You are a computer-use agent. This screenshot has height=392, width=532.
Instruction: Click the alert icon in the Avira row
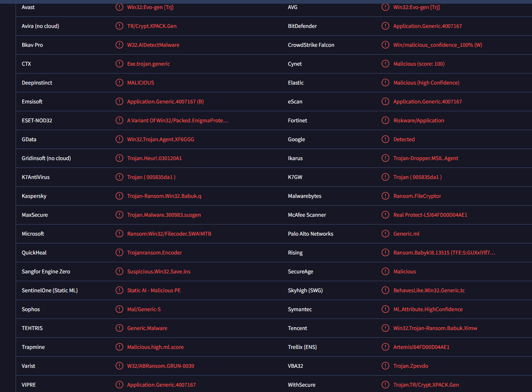tap(119, 26)
